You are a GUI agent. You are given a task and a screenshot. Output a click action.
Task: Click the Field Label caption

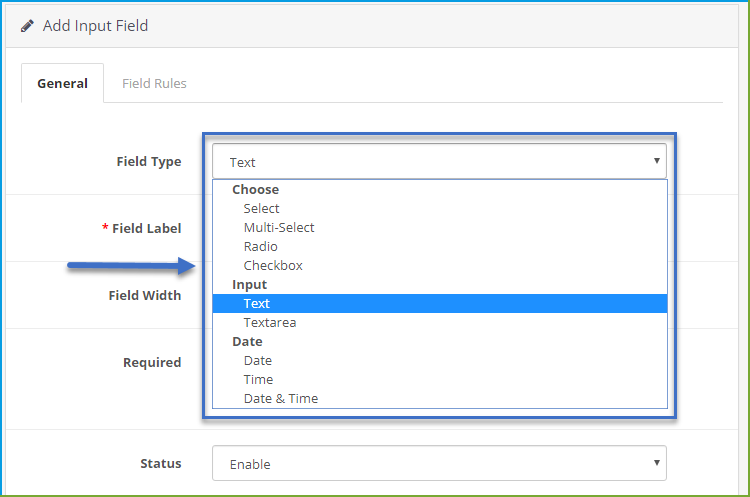coord(146,229)
